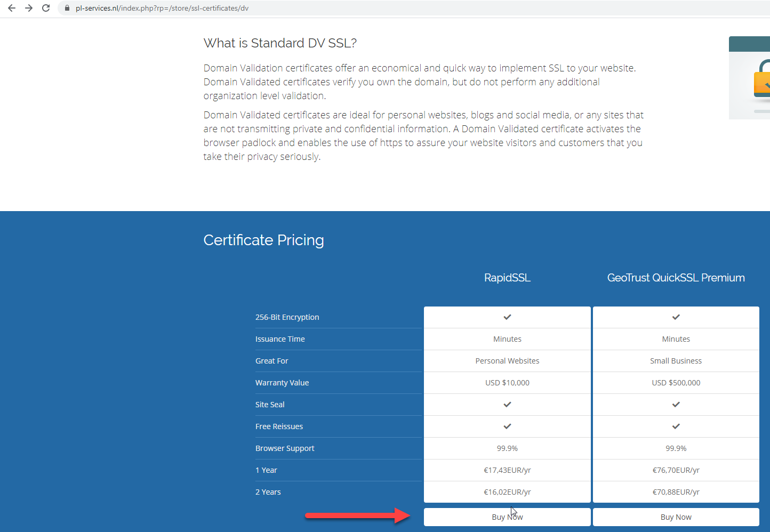770x532 pixels.
Task: Click 'Small Business' in GeoTrust column
Action: [676, 361]
